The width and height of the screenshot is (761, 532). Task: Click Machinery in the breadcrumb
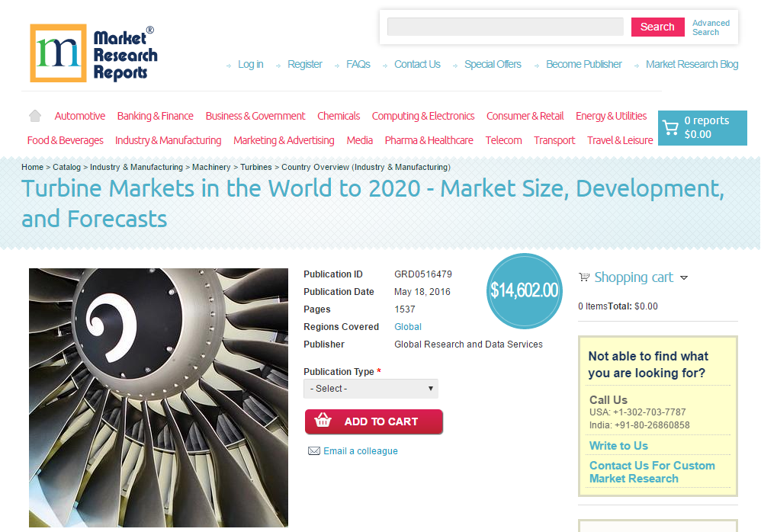click(x=211, y=167)
